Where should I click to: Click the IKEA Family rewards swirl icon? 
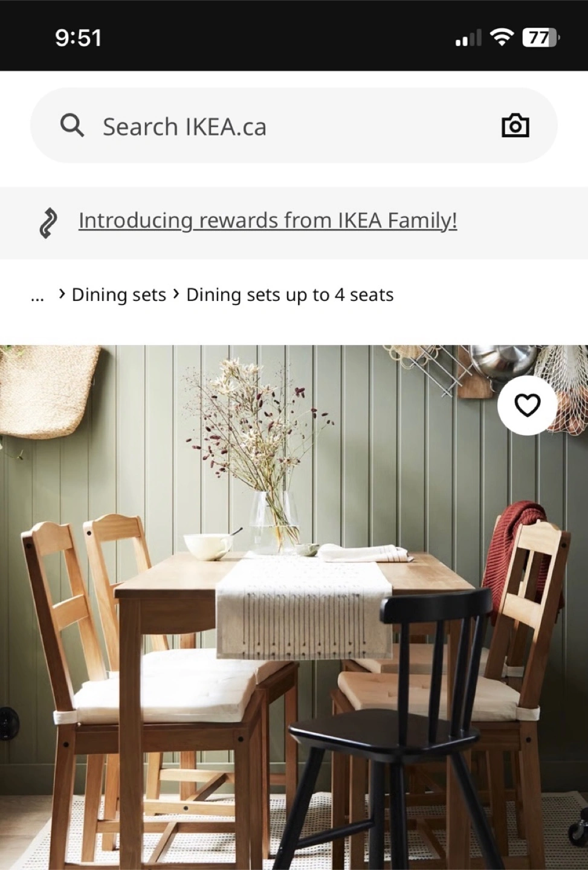(48, 222)
